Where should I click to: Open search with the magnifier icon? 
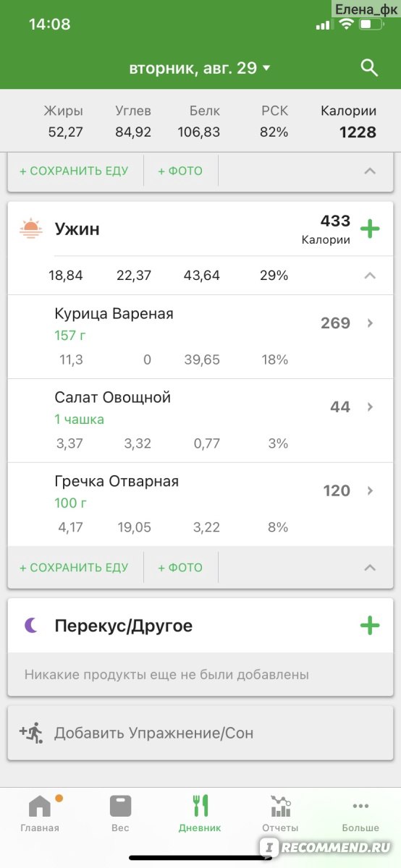pyautogui.click(x=369, y=68)
